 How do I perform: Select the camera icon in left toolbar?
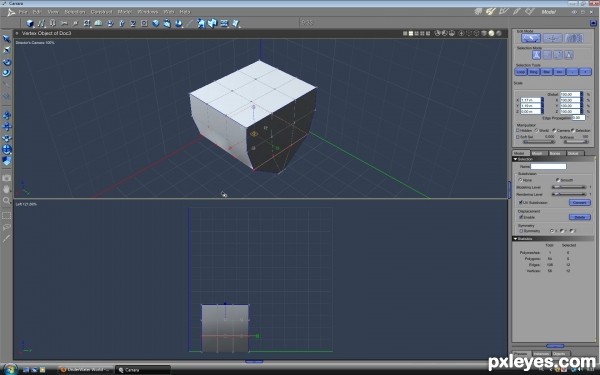pos(7,178)
